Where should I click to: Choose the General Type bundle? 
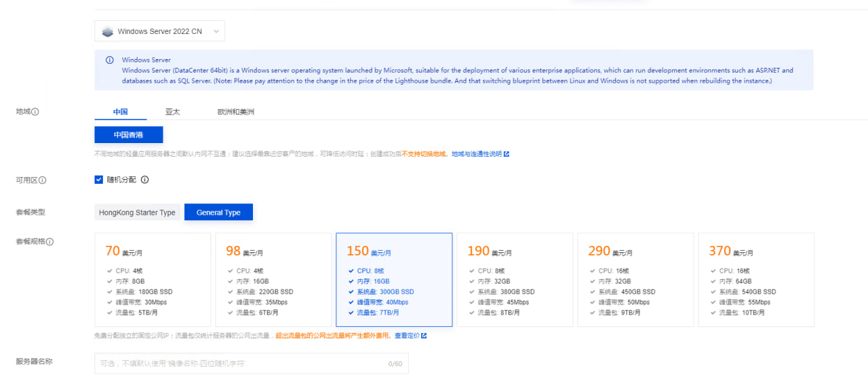tap(218, 212)
